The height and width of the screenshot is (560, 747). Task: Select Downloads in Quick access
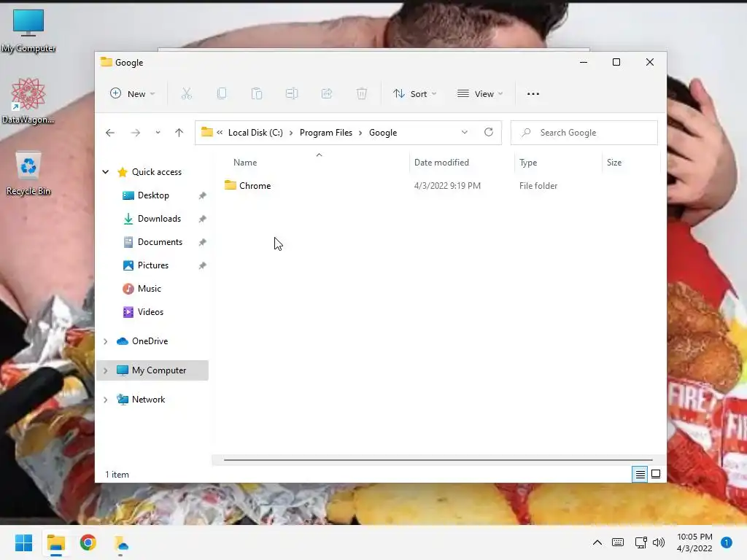click(x=158, y=219)
